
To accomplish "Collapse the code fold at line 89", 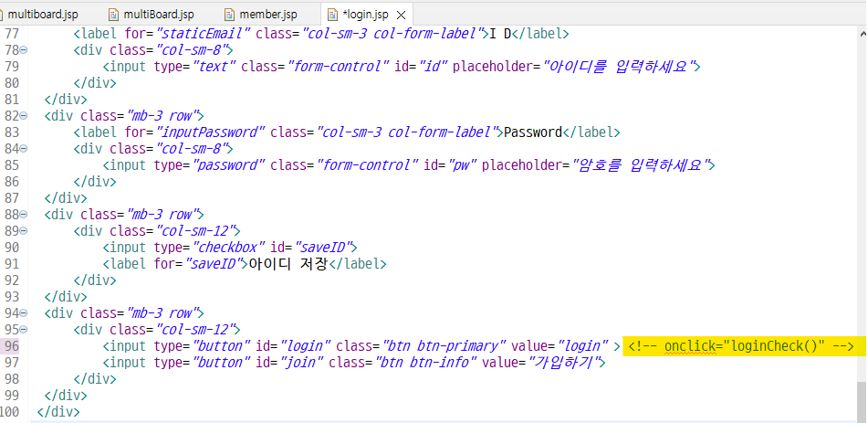I will click(x=24, y=230).
